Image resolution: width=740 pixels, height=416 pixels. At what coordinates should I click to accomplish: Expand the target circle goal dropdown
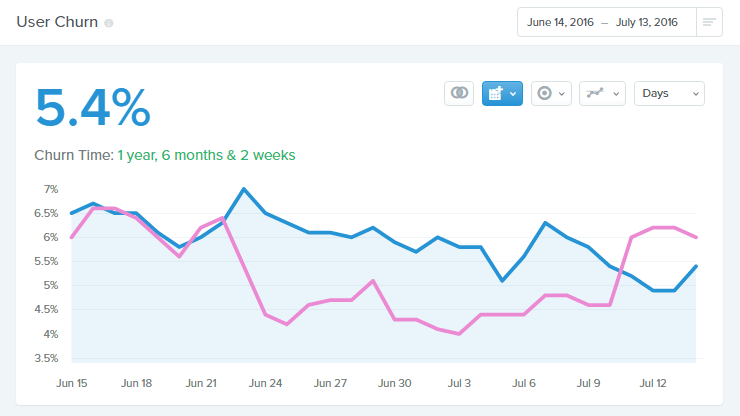[x=550, y=93]
